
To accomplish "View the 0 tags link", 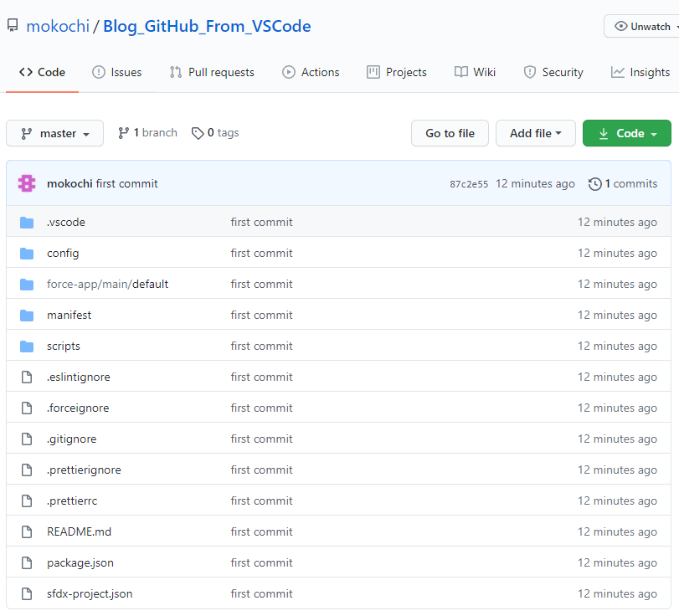I will (215, 133).
